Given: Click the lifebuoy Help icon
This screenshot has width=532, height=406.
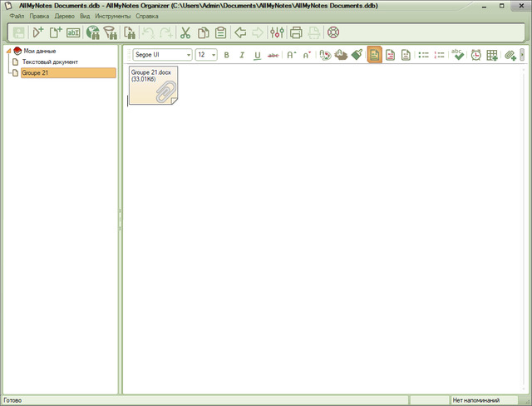Looking at the screenshot, I should (x=333, y=33).
